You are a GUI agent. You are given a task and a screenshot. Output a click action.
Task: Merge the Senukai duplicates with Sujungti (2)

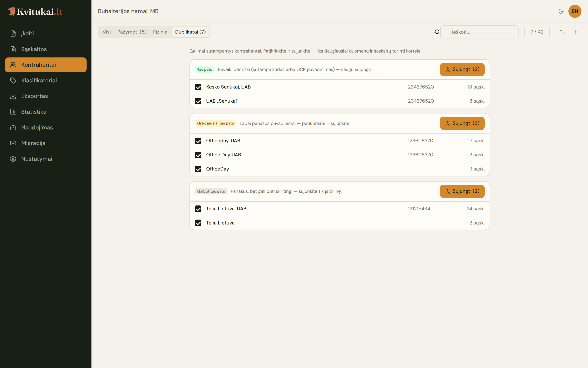(462, 70)
